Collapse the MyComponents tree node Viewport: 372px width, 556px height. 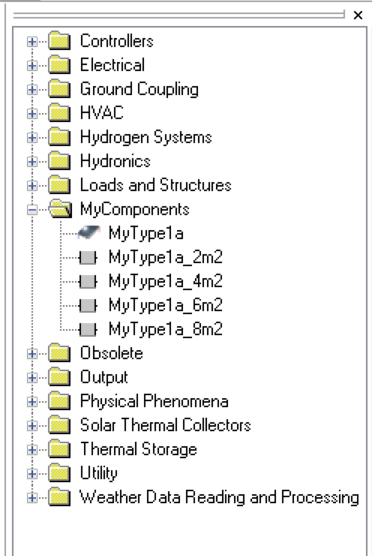[x=32, y=210]
